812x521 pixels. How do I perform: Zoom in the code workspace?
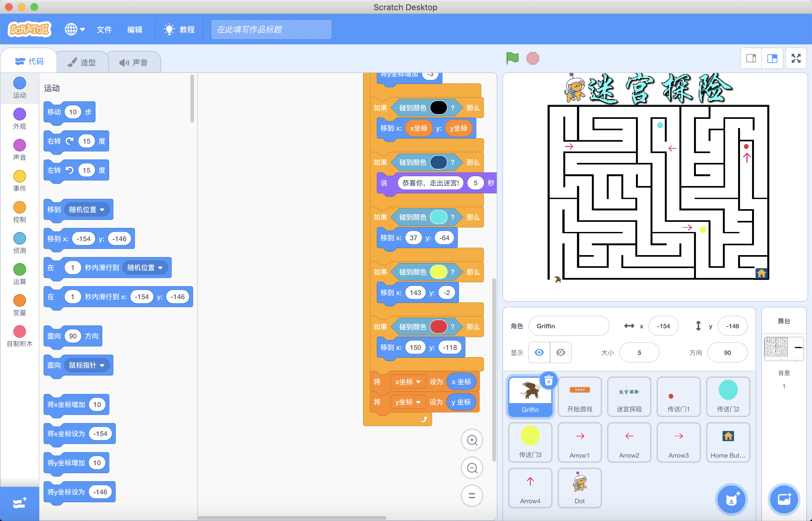click(472, 440)
